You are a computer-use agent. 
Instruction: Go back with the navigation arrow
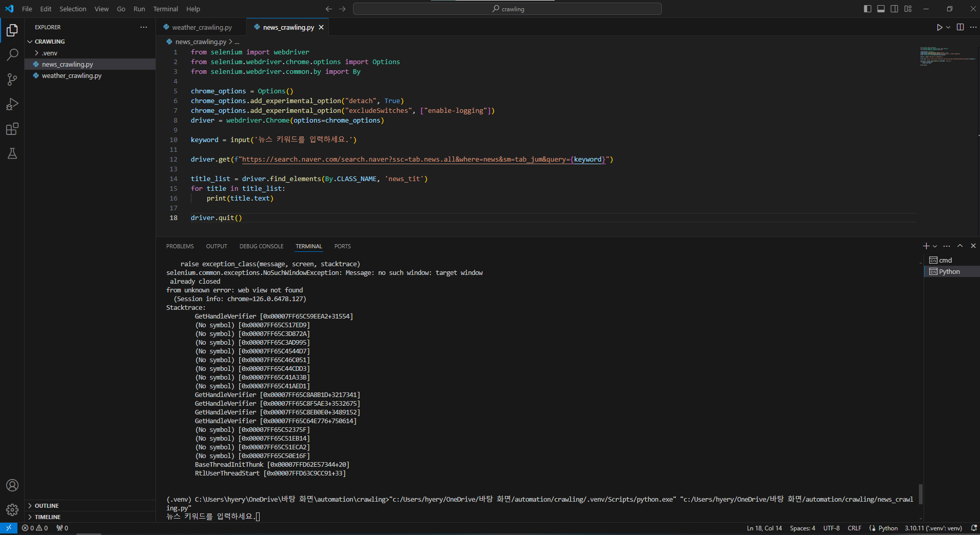coord(329,9)
